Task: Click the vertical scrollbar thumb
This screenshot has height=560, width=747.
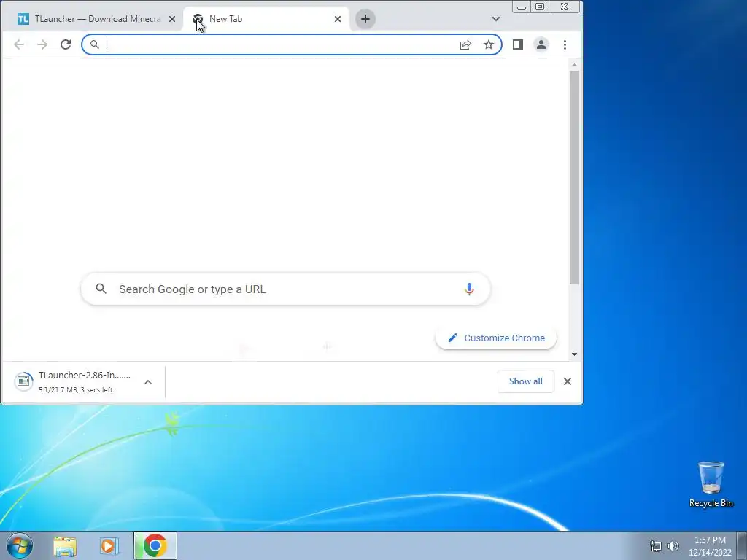Action: click(575, 178)
